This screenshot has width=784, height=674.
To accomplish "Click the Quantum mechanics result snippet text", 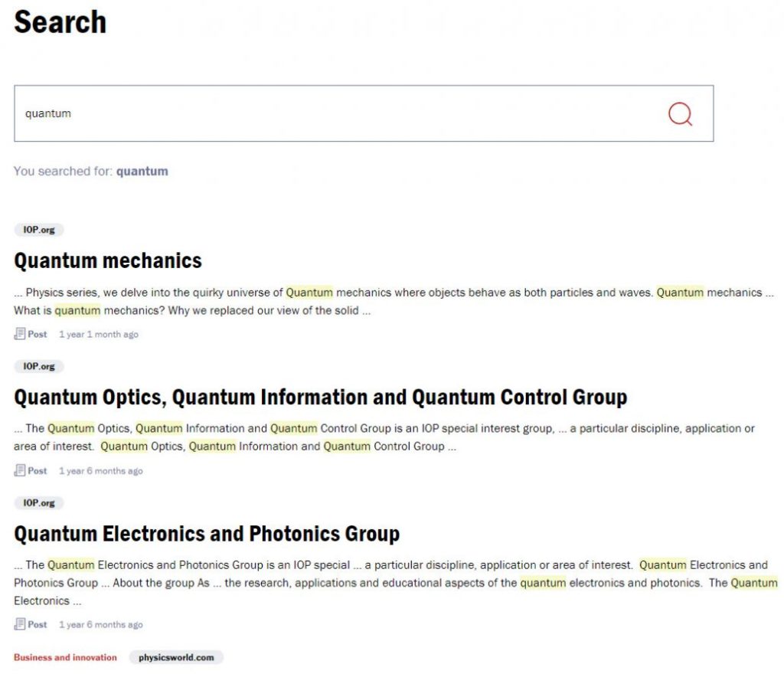I will 394,302.
